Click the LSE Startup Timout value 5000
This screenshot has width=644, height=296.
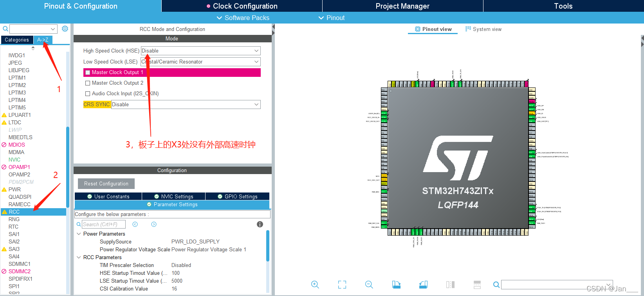pos(177,281)
